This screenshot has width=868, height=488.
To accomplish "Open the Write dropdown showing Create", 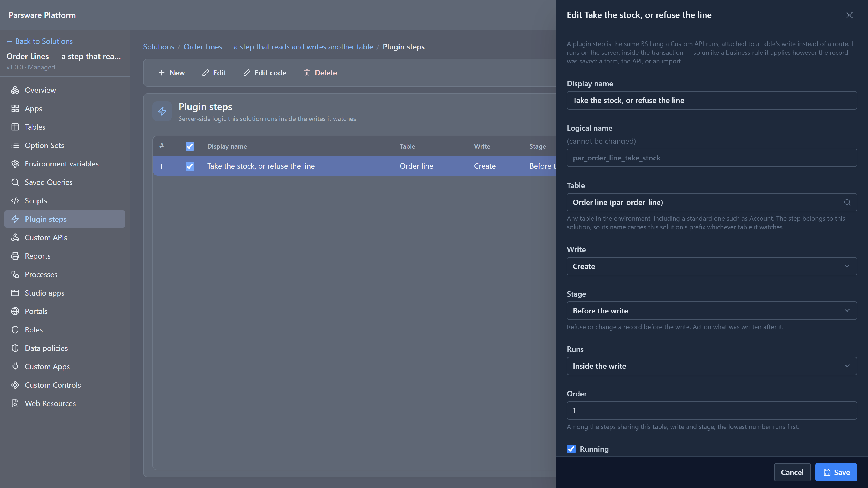I will [712, 267].
